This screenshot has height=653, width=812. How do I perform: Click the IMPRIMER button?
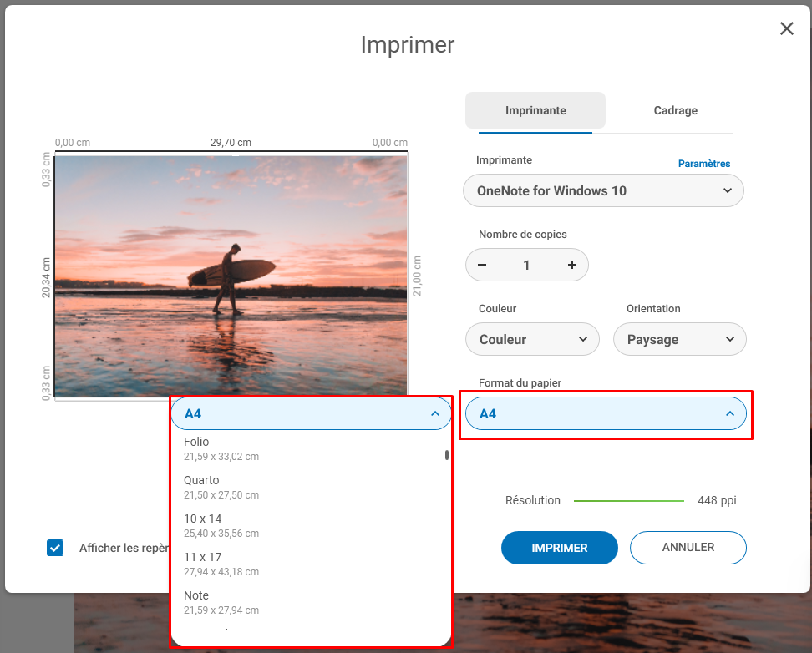click(559, 548)
